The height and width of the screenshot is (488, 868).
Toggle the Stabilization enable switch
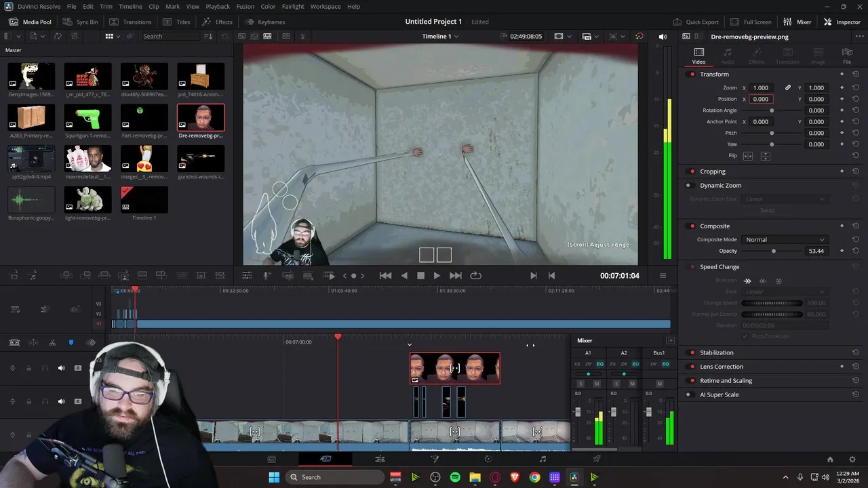click(x=692, y=352)
